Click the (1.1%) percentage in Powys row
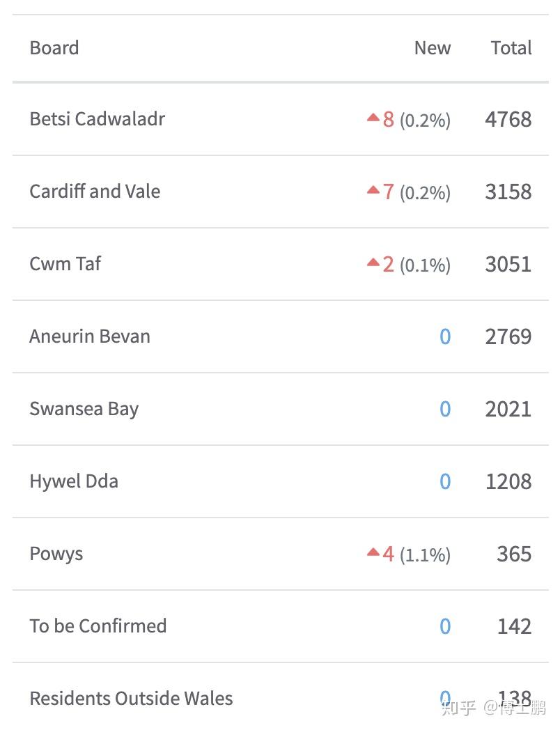560x730 pixels. pyautogui.click(x=425, y=555)
